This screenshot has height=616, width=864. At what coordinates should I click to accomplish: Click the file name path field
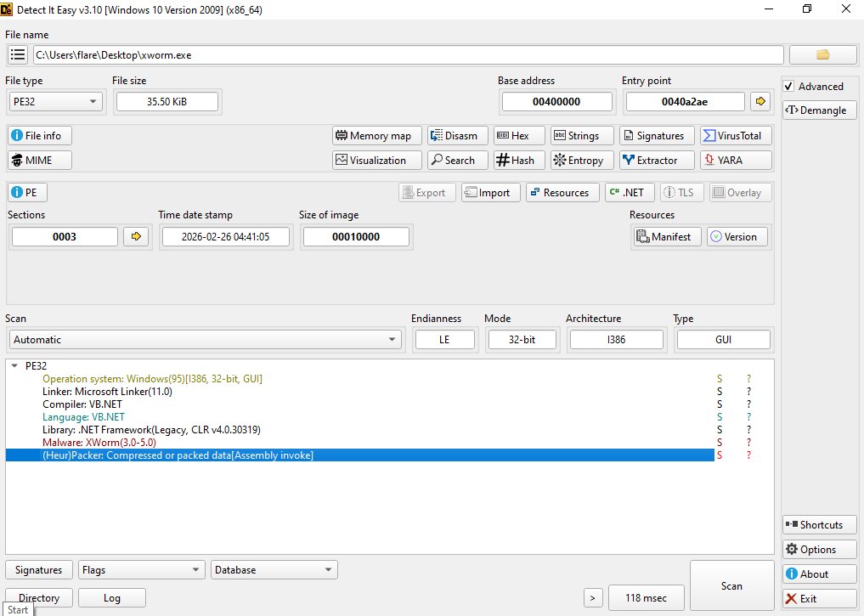click(408, 55)
